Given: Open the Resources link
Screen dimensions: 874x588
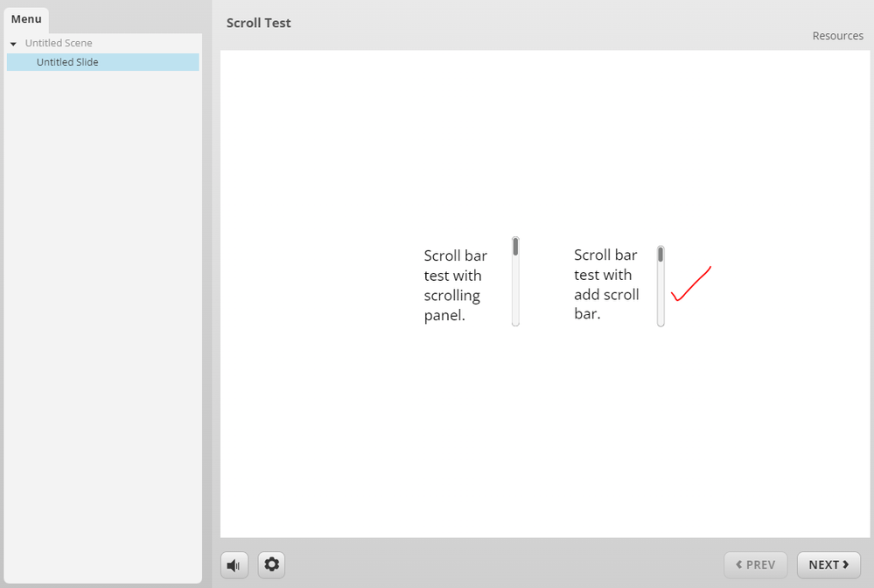Looking at the screenshot, I should 837,36.
